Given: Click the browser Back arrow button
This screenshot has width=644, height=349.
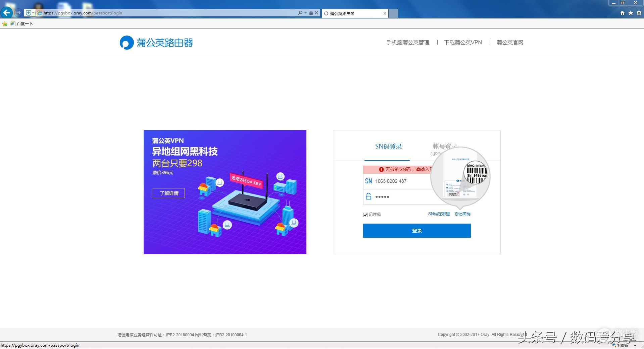Looking at the screenshot, I should pyautogui.click(x=7, y=13).
